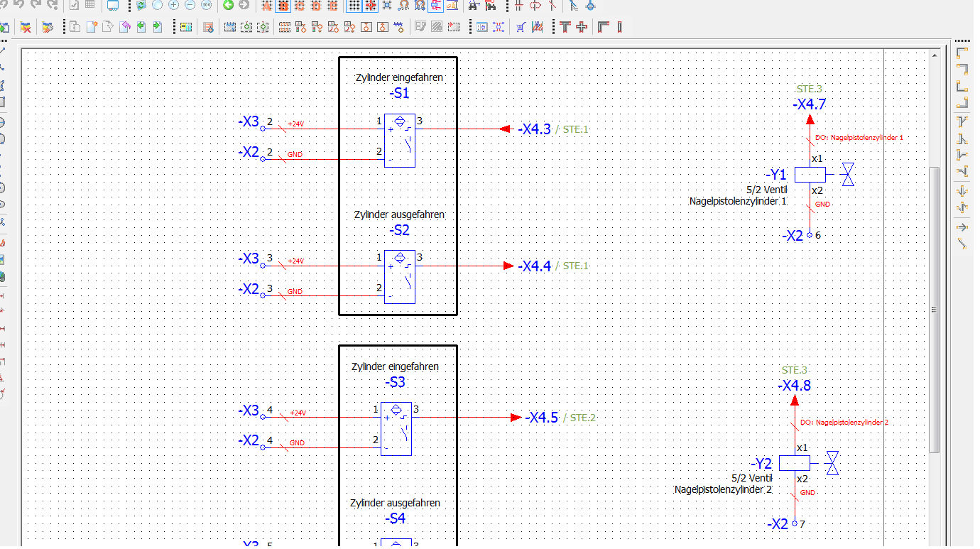This screenshot has height=549, width=980.
Task: Insert the straight-arrow connection symbol
Action: click(x=962, y=227)
